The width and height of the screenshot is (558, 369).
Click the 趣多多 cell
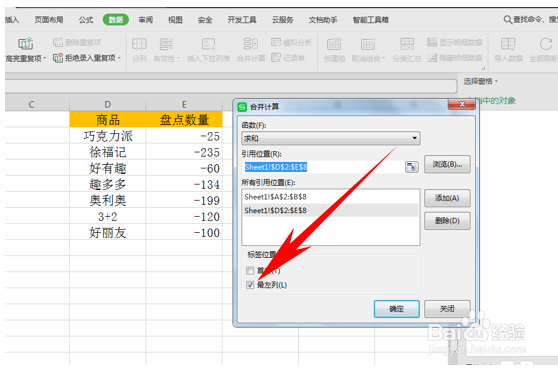tap(107, 184)
